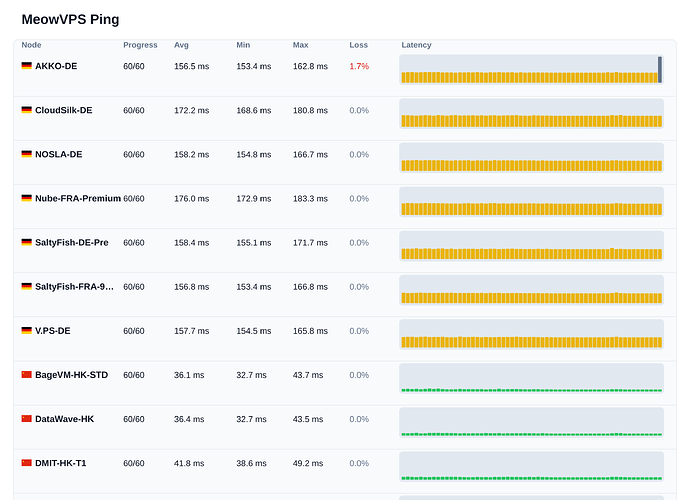Click the 156.5 ms average for AKKO-DE
690x500 pixels.
(191, 66)
